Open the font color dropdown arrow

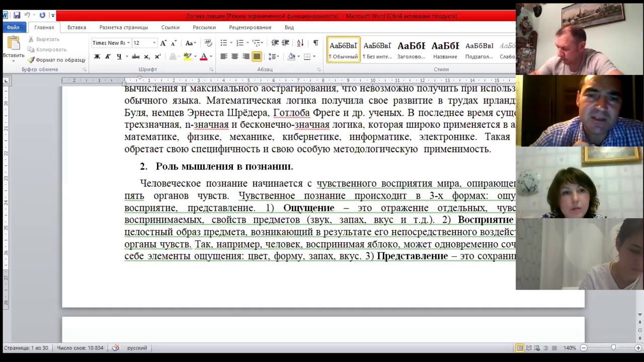click(x=211, y=56)
